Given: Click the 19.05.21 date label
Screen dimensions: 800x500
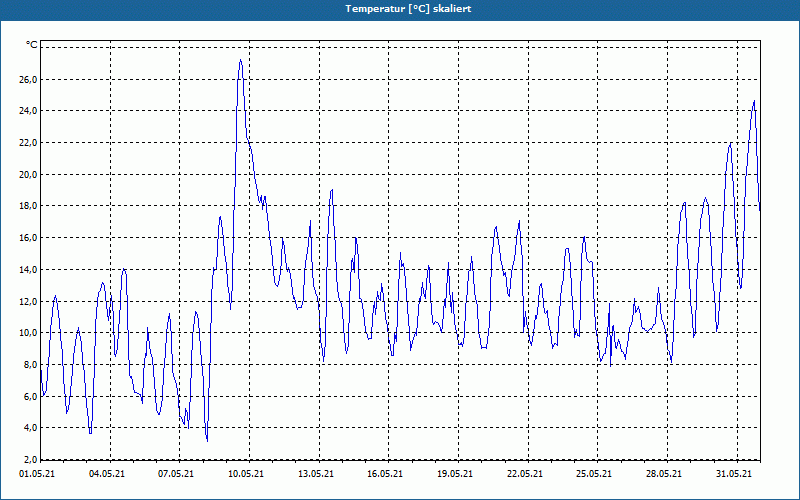Looking at the screenshot, I should click(455, 474).
